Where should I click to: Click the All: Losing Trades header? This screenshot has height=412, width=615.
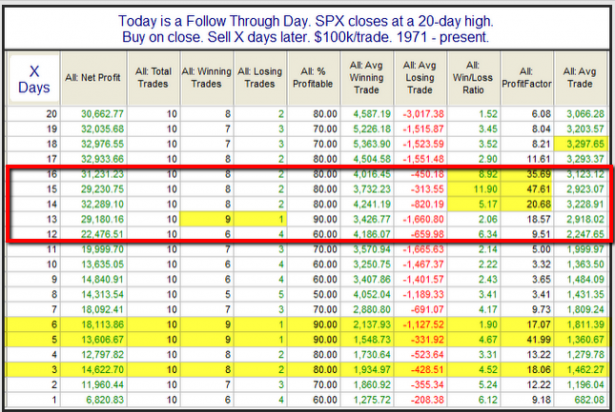coord(261,77)
